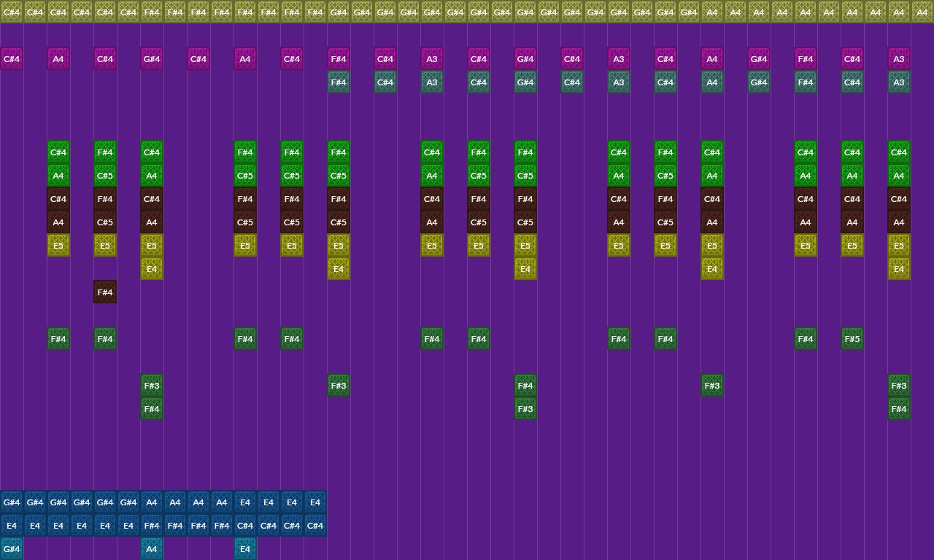
Task: Click the dark green F#5 note
Action: click(x=852, y=339)
